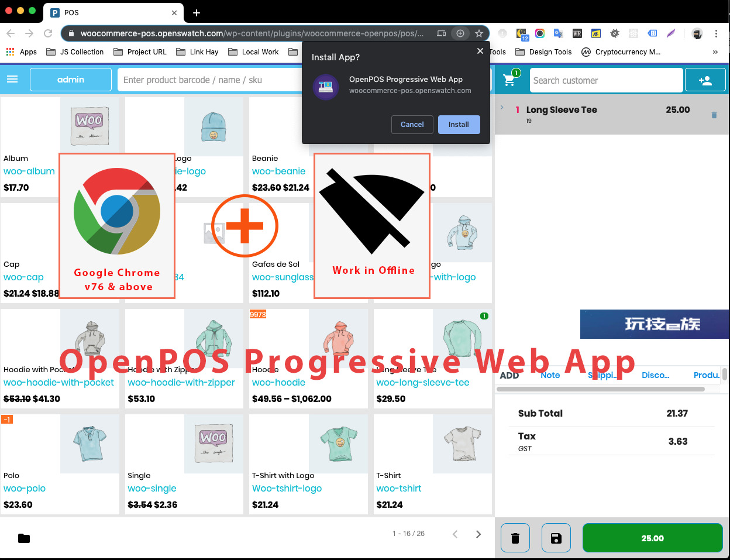Open the WR extension icon
The width and height of the screenshot is (730, 560).
coord(577,33)
